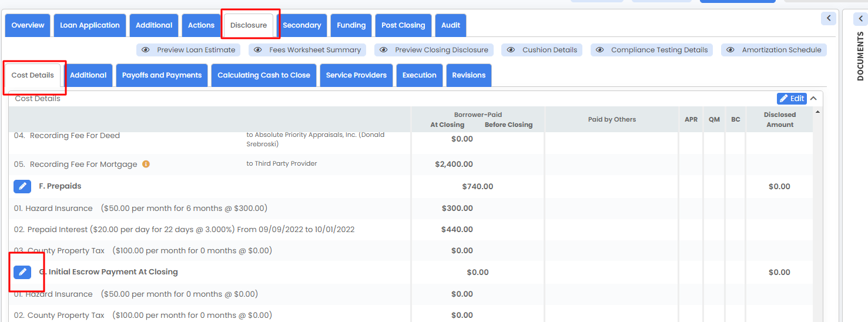Expand the Documents sidebar chevron
The image size is (868, 322).
[x=860, y=19]
